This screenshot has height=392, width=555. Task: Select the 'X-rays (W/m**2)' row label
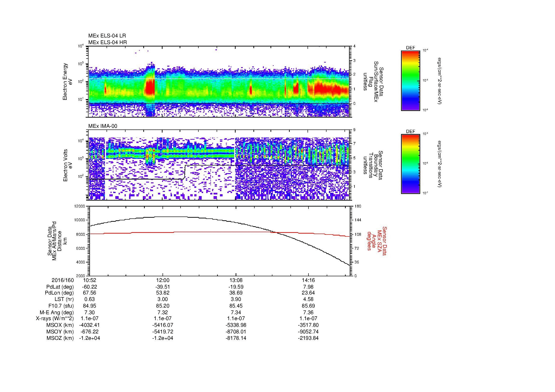55,318
